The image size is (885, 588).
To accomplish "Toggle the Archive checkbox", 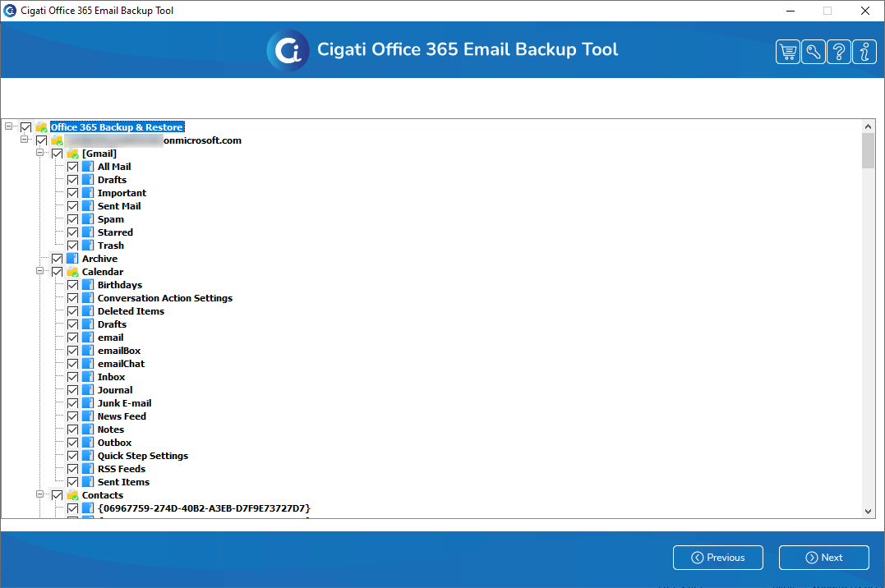I will (57, 259).
